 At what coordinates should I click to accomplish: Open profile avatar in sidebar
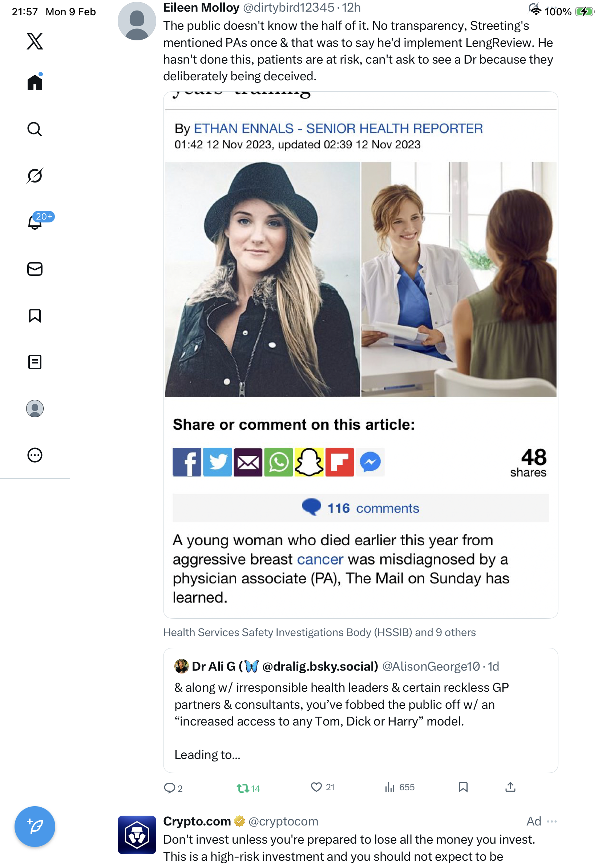pyautogui.click(x=35, y=408)
